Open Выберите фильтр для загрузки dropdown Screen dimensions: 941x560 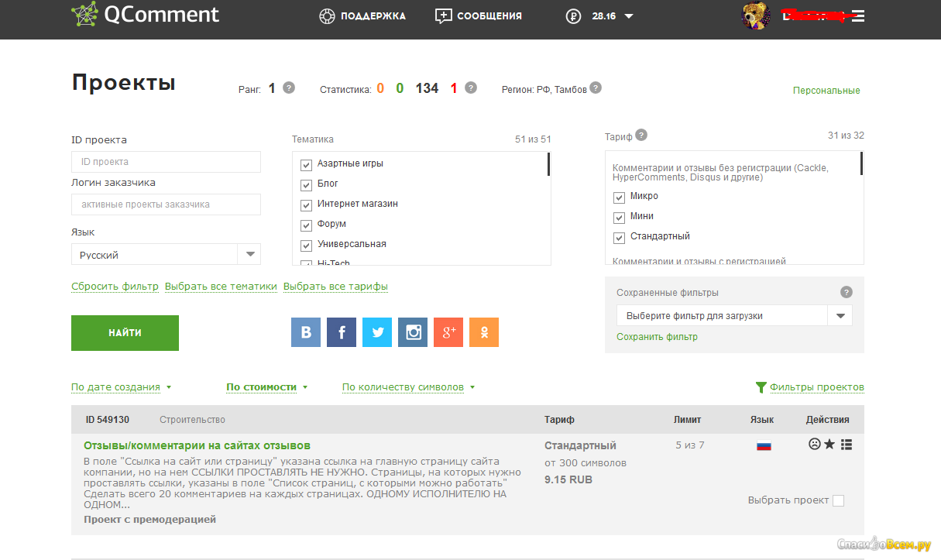pyautogui.click(x=734, y=315)
